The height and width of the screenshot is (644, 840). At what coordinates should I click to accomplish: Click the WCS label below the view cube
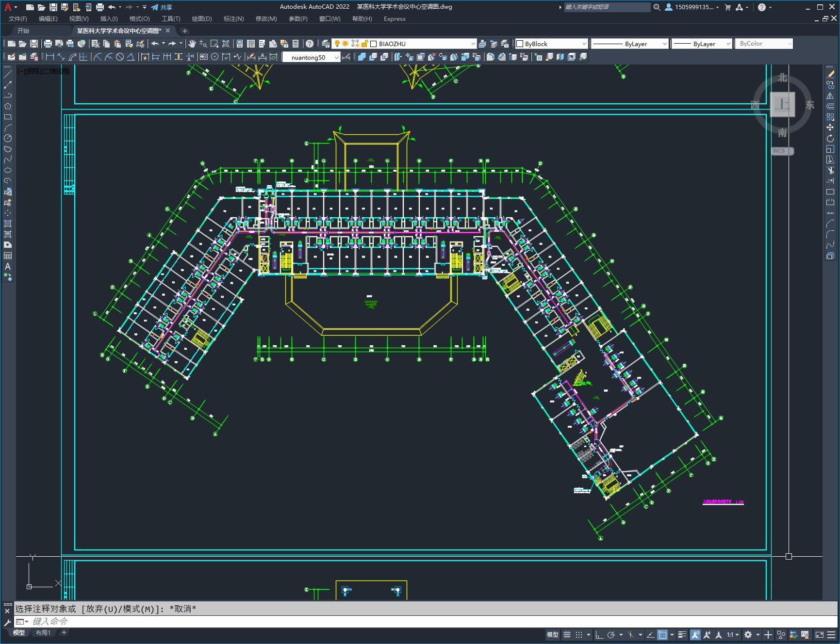coord(782,151)
